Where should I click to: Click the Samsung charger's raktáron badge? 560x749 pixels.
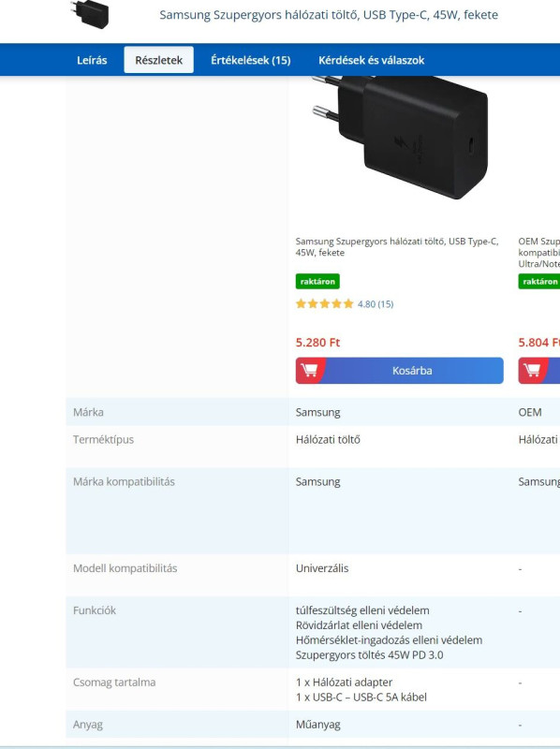click(x=317, y=282)
